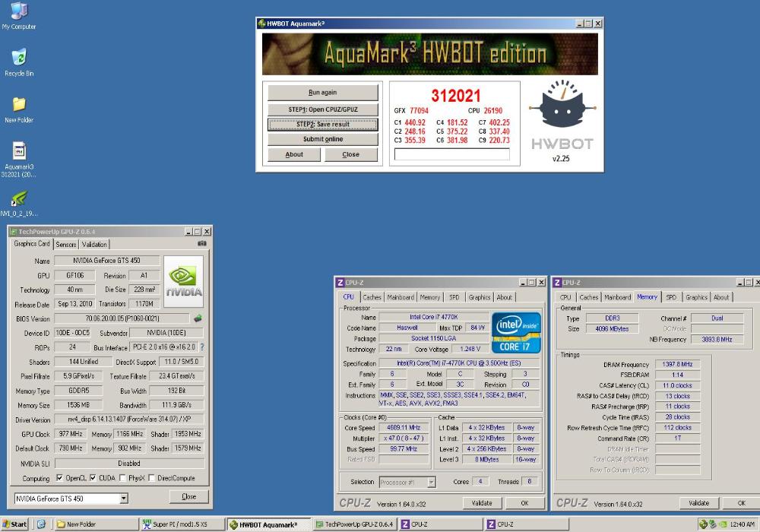Click the Bus Interface question mark
This screenshot has width=760, height=532.
click(x=202, y=347)
